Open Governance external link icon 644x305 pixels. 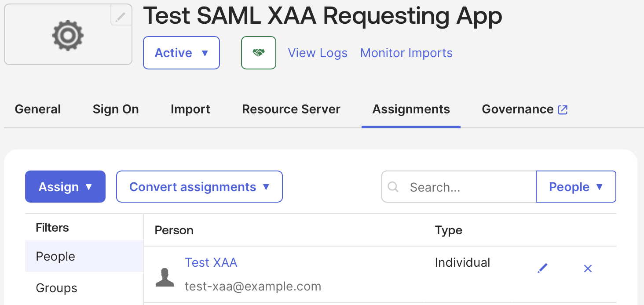click(x=563, y=109)
